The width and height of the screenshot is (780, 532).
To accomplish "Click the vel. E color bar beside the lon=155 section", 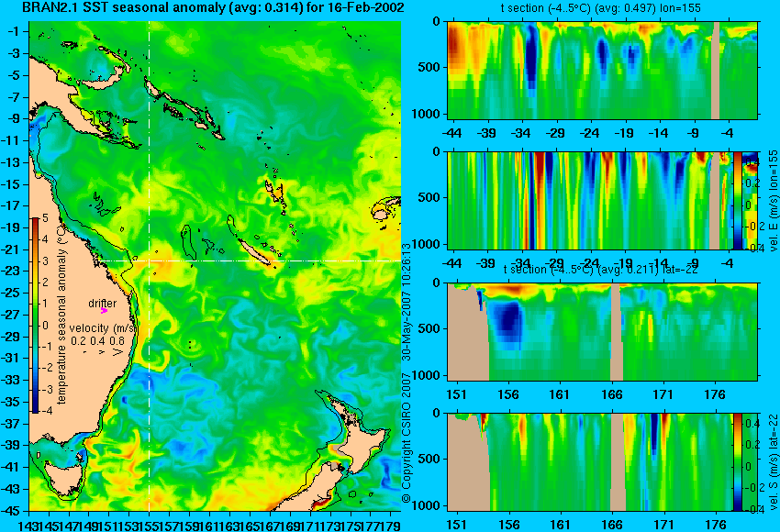I will tap(738, 200).
